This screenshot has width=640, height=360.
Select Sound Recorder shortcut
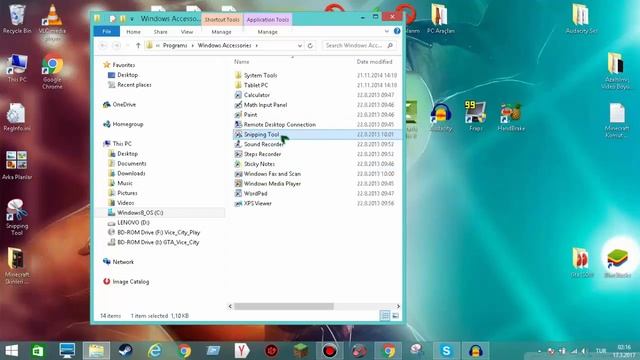[264, 144]
